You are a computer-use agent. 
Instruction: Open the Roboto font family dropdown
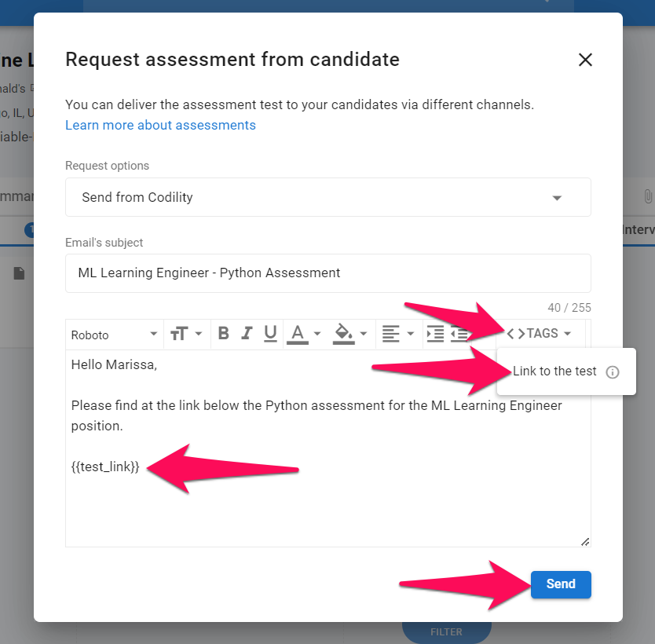tap(114, 335)
